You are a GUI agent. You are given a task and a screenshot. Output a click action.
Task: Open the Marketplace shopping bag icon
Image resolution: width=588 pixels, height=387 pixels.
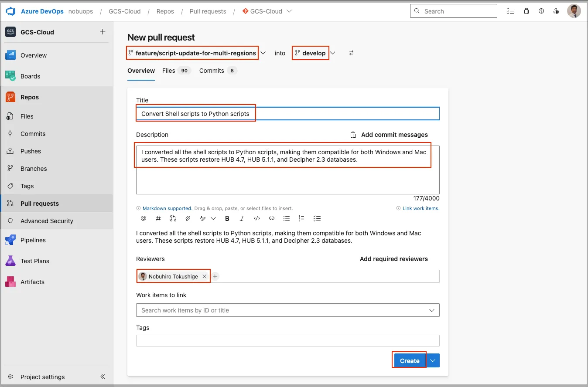(526, 11)
